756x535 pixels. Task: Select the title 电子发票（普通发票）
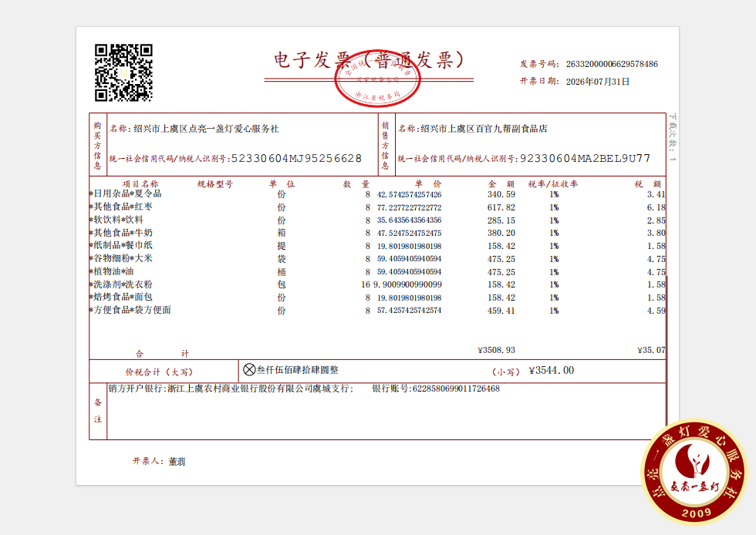tap(369, 61)
